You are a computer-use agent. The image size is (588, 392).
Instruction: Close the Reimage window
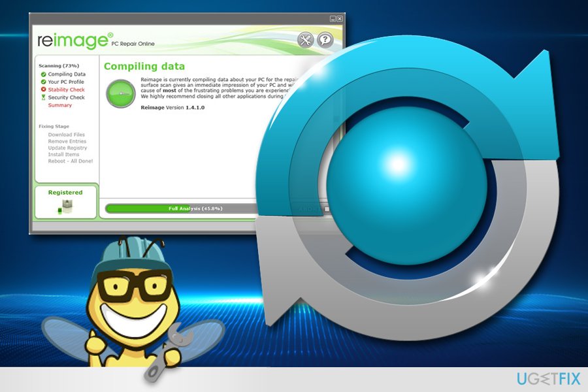[x=339, y=18]
